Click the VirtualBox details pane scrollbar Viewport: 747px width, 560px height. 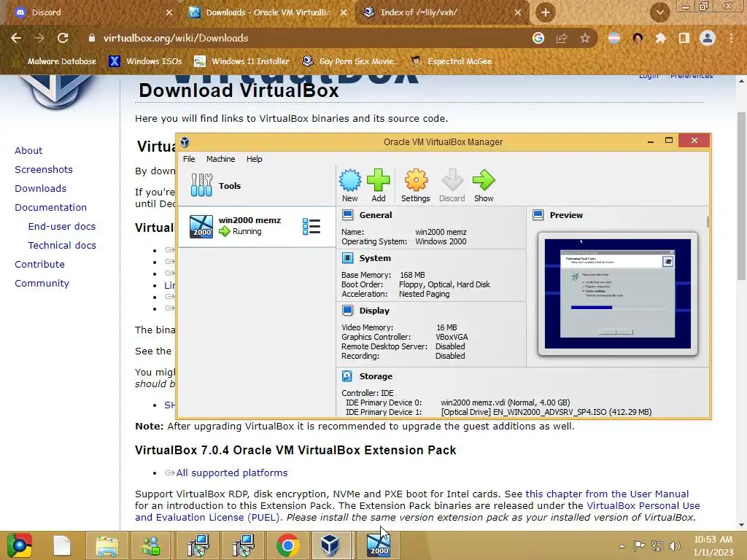coord(708,222)
